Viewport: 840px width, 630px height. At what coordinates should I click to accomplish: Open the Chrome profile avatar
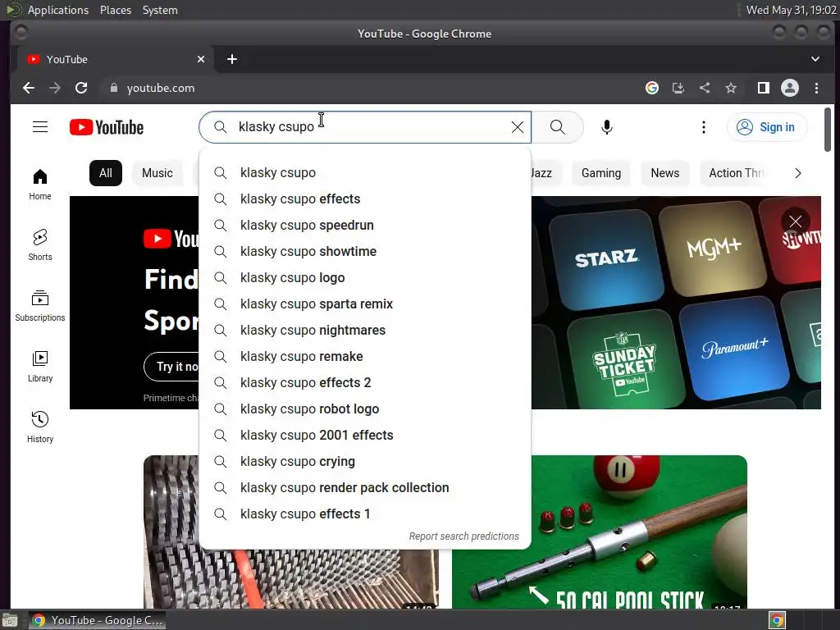(790, 88)
